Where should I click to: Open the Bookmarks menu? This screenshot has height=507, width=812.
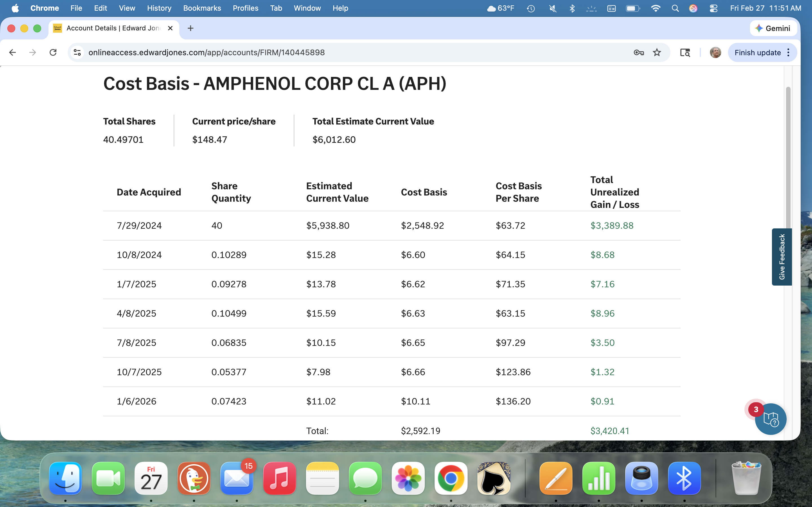[x=202, y=8]
